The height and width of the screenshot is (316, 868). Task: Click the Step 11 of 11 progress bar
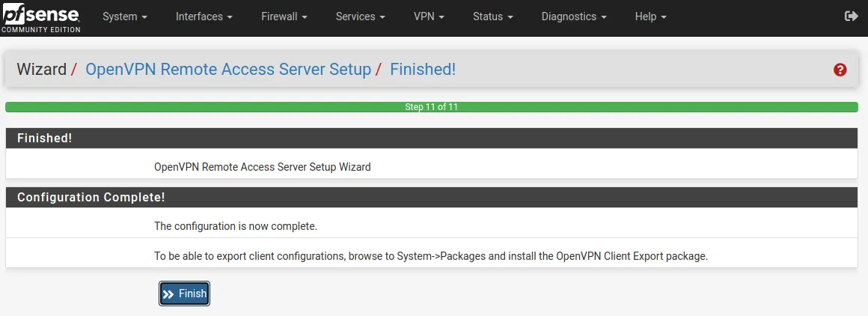[x=432, y=107]
